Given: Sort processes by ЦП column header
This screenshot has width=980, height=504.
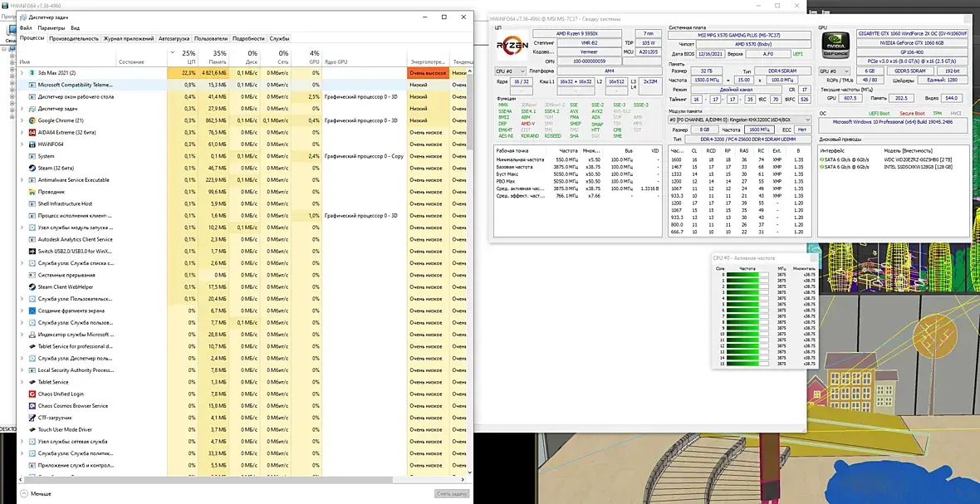Looking at the screenshot, I should tap(183, 56).
